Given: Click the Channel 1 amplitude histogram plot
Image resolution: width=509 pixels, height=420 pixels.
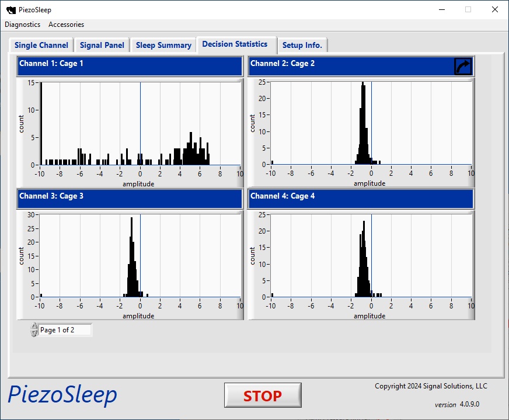Looking at the screenshot, I should click(140, 124).
